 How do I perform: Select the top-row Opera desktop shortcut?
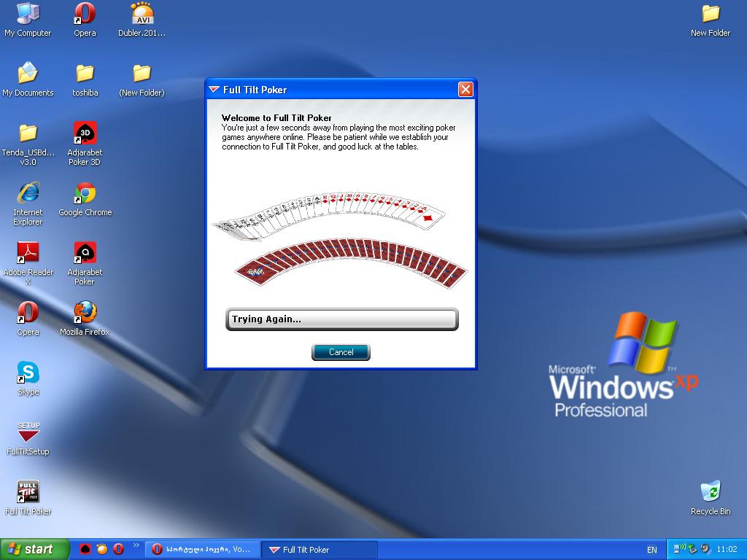85,20
